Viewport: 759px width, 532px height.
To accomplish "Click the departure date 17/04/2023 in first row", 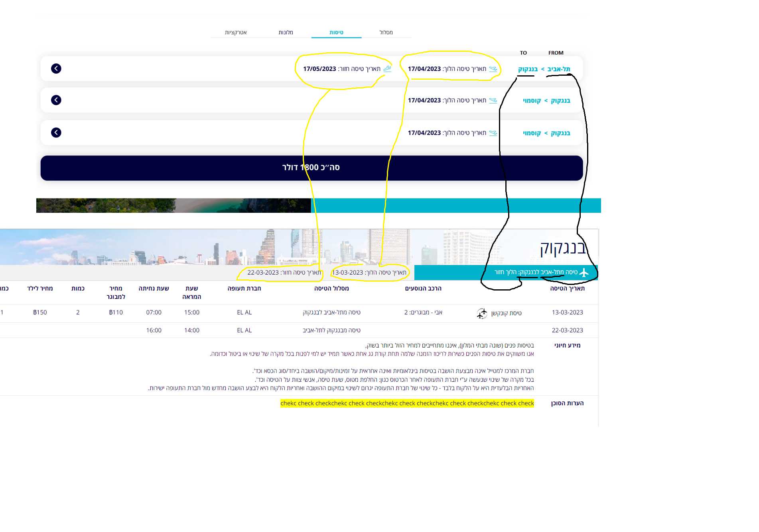I will coord(424,69).
